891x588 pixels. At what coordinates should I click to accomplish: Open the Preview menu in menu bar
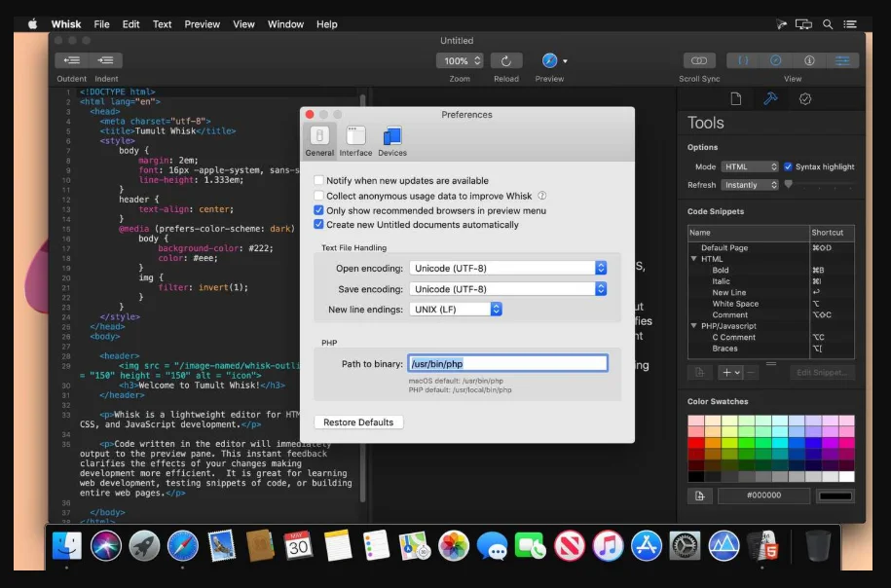pyautogui.click(x=202, y=24)
